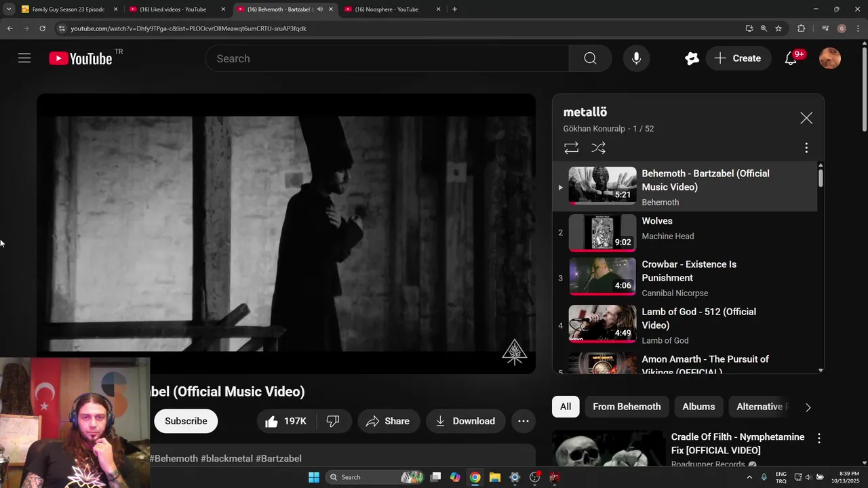Toggle shuffle playlist
The width and height of the screenshot is (868, 488).
(598, 147)
